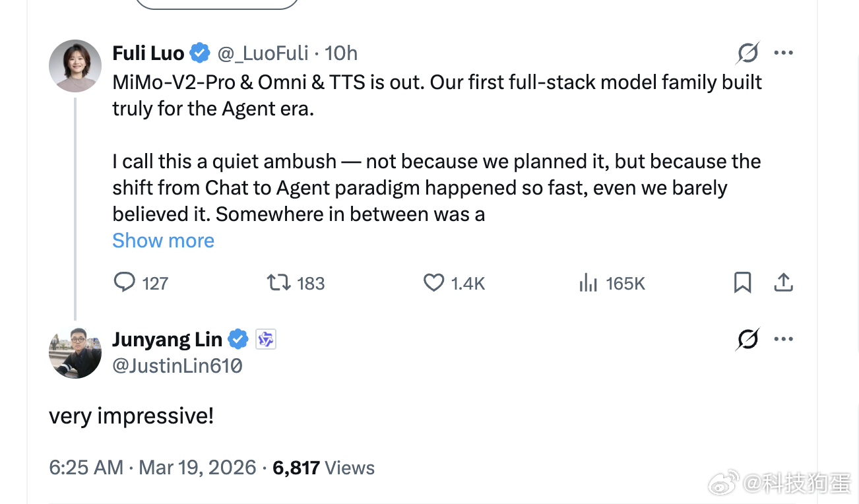Screen dimensions: 859x504
Task: Click the 6:25 AM Mar 19, 2026 timestamp
Action: tap(152, 468)
